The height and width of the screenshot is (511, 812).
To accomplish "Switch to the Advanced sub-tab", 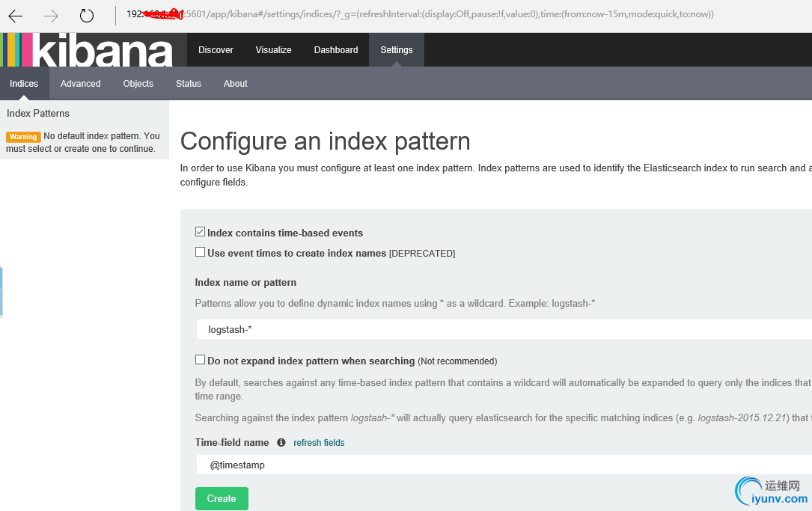I will [x=80, y=83].
